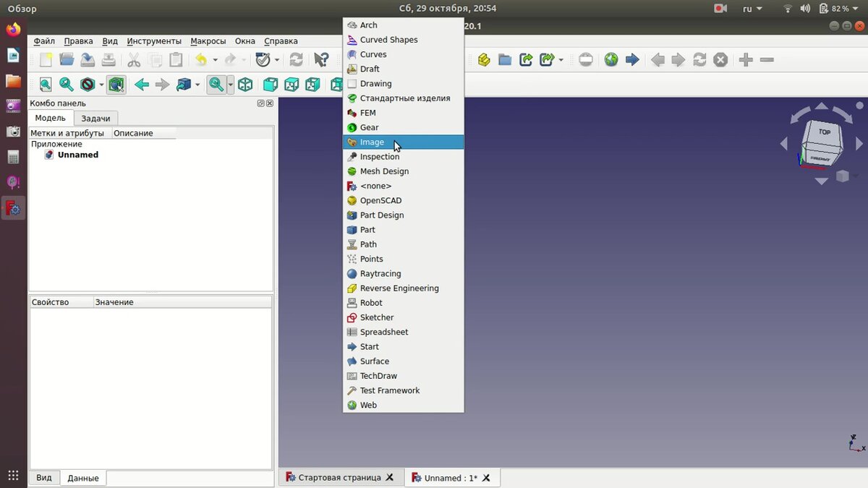Click the Fit all view icon

46,85
